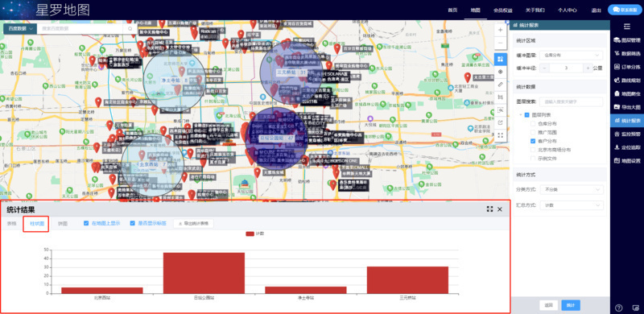The width and height of the screenshot is (644, 314).
Task: Zoom out the map with minus button
Action: (x=500, y=43)
